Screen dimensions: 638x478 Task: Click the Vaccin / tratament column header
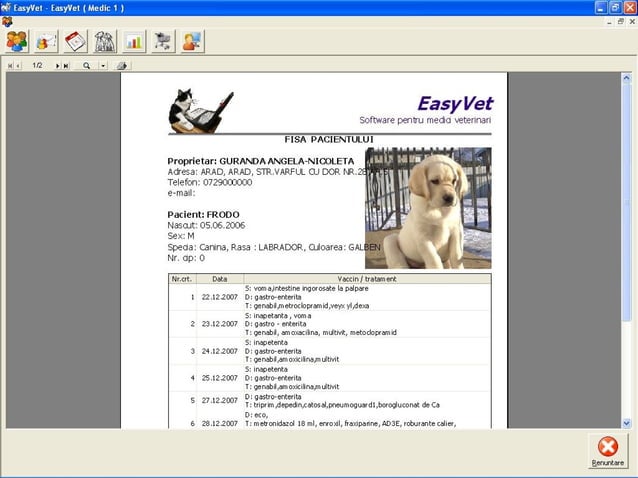pyautogui.click(x=367, y=279)
